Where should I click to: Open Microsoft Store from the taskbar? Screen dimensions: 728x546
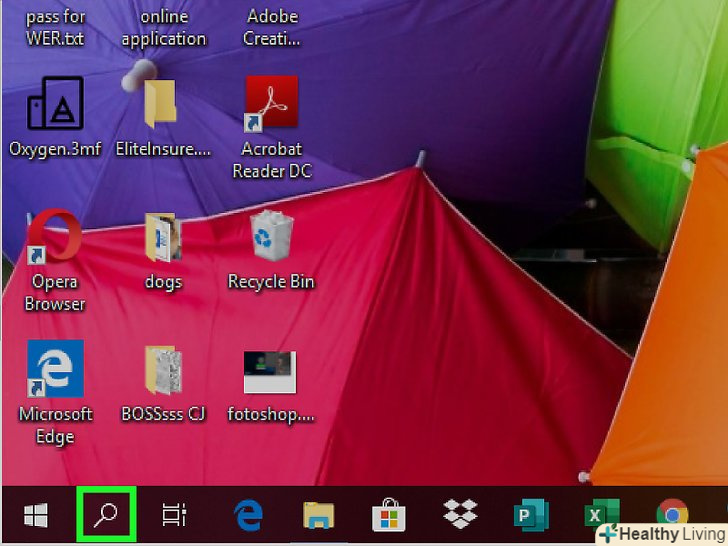click(388, 515)
